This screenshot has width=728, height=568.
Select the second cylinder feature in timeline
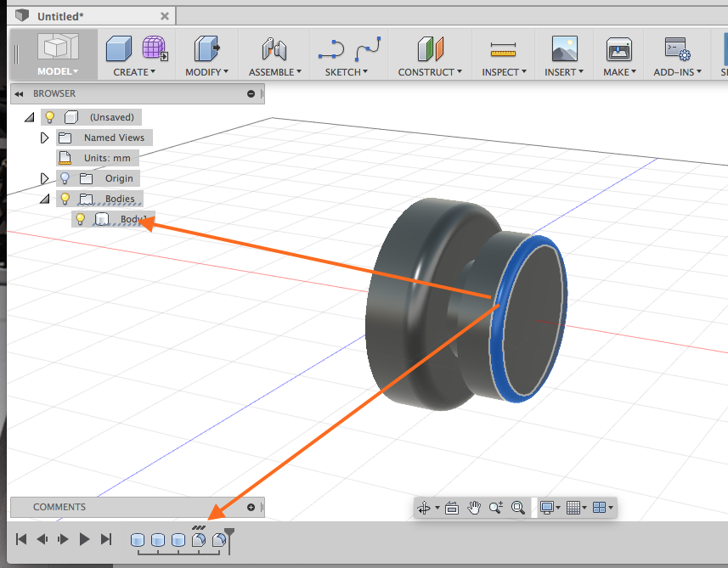158,540
